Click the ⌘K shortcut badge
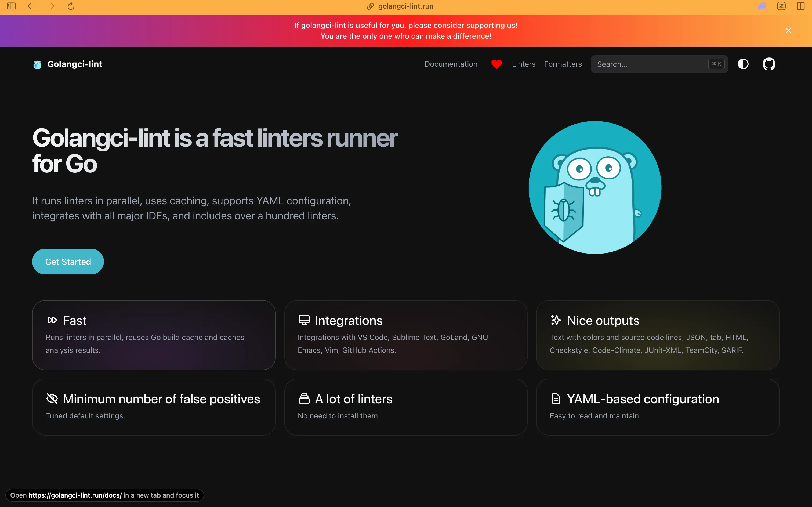The width and height of the screenshot is (812, 507). coord(716,64)
